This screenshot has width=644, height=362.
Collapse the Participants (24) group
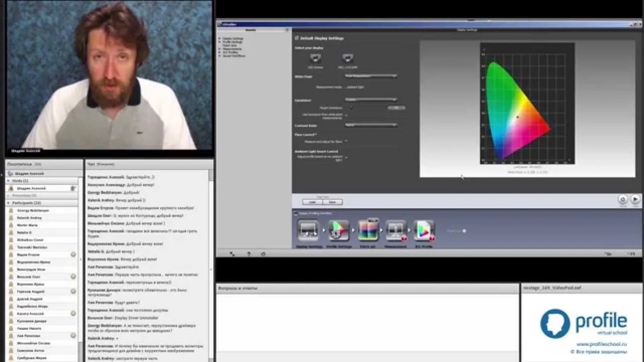[x=8, y=203]
